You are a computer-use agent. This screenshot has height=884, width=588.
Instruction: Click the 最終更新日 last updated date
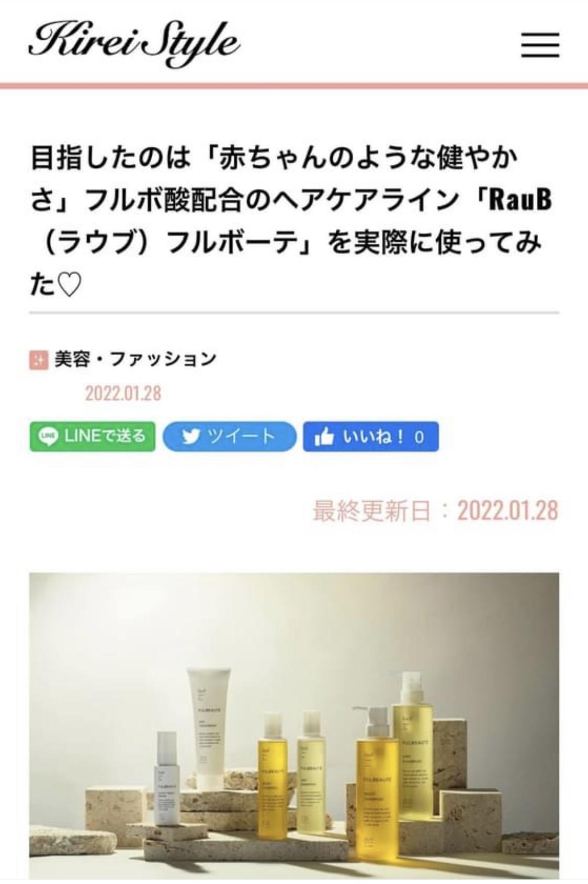(x=436, y=511)
